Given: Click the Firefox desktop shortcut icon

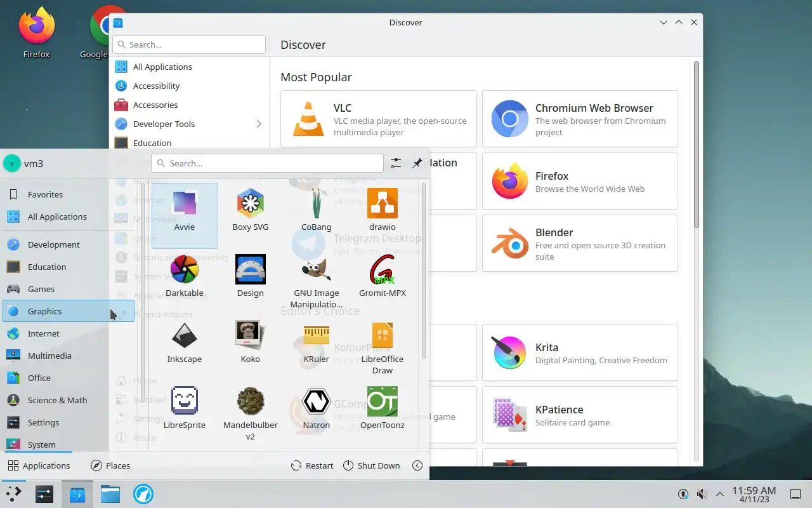Looking at the screenshot, I should tap(37, 32).
